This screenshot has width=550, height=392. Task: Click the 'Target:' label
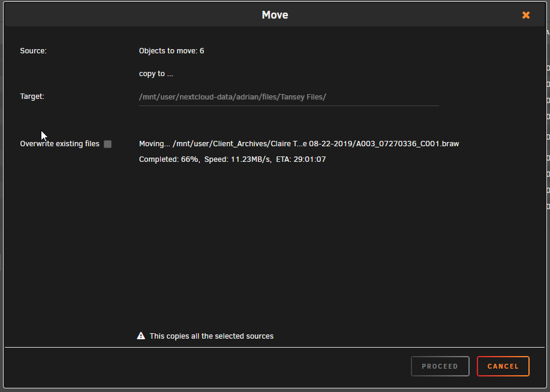tap(32, 97)
